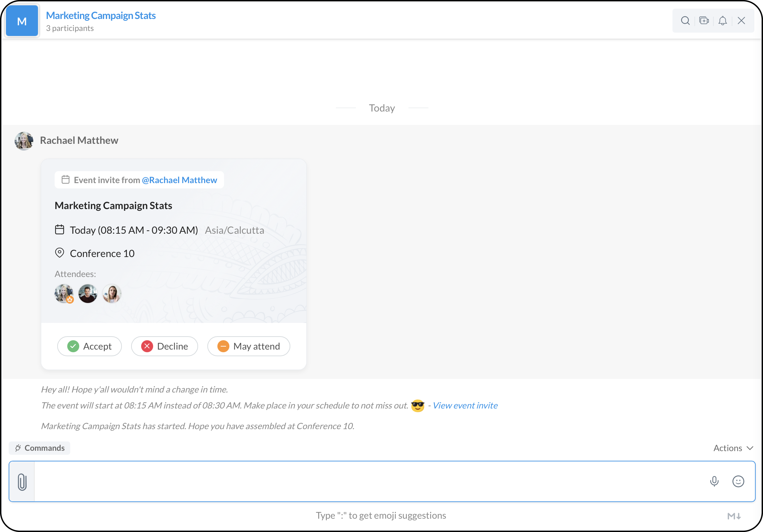Decline the event invite
Screen dimensions: 763x532
click(x=164, y=346)
